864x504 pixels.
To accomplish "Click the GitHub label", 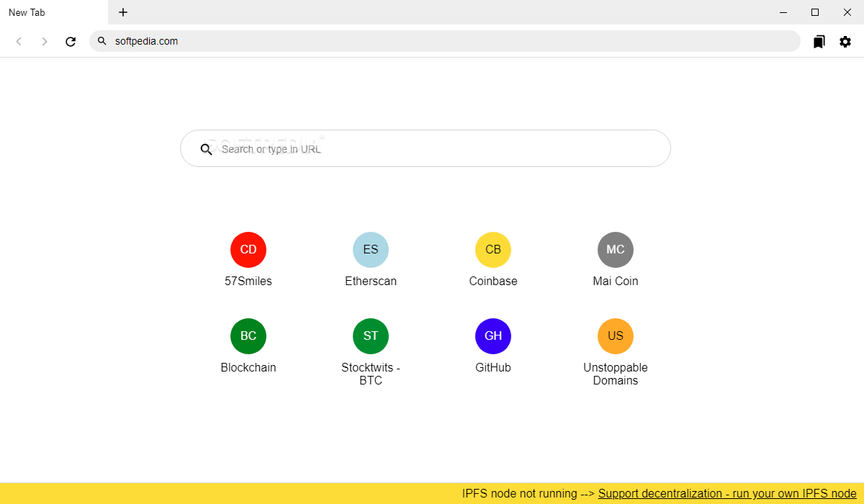I will (493, 367).
